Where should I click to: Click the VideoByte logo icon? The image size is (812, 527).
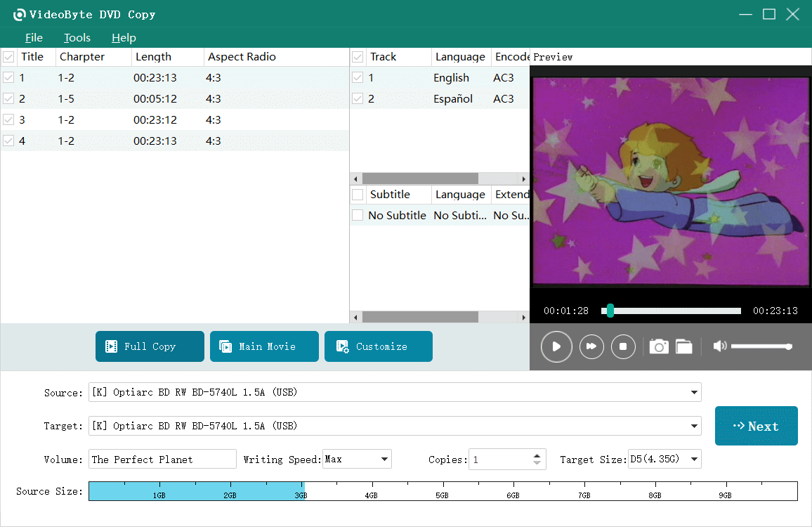(19, 15)
